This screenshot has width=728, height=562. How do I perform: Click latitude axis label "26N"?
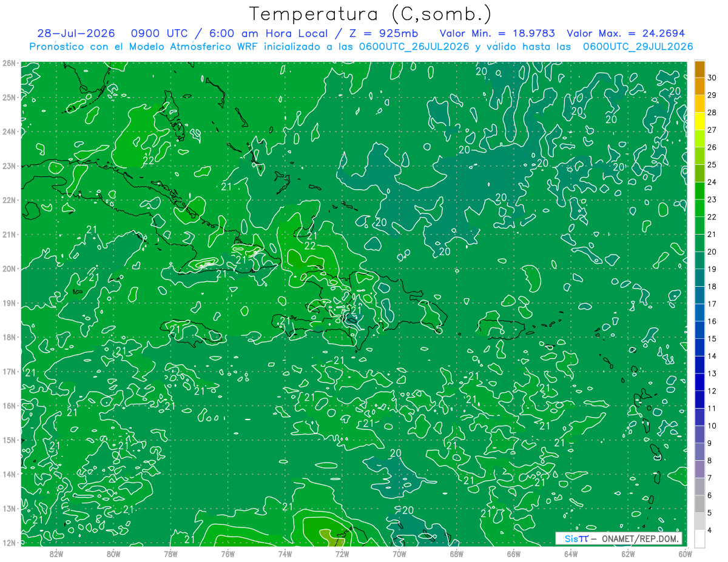click(8, 63)
